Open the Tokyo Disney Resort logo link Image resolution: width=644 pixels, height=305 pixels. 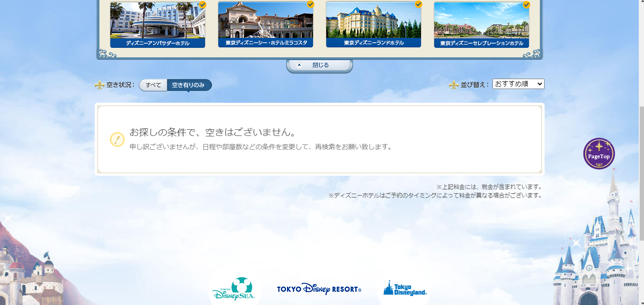[319, 289]
